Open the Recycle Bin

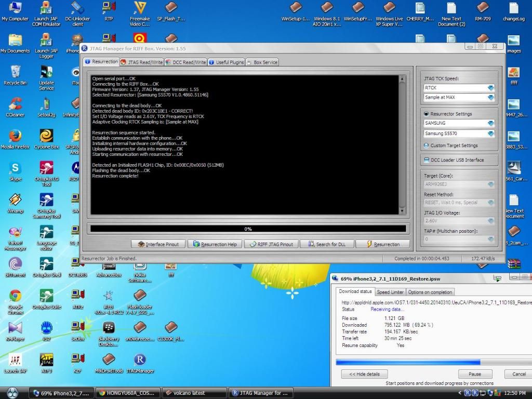(x=15, y=75)
